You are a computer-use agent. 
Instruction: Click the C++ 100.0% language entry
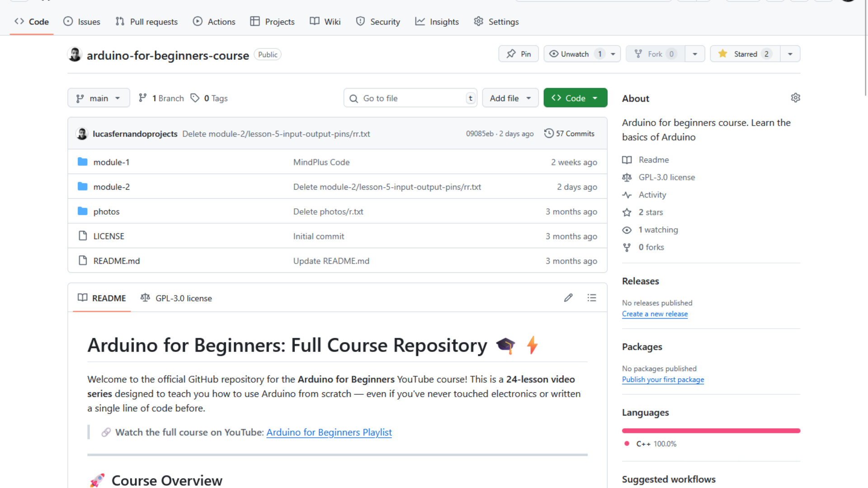[651, 444]
